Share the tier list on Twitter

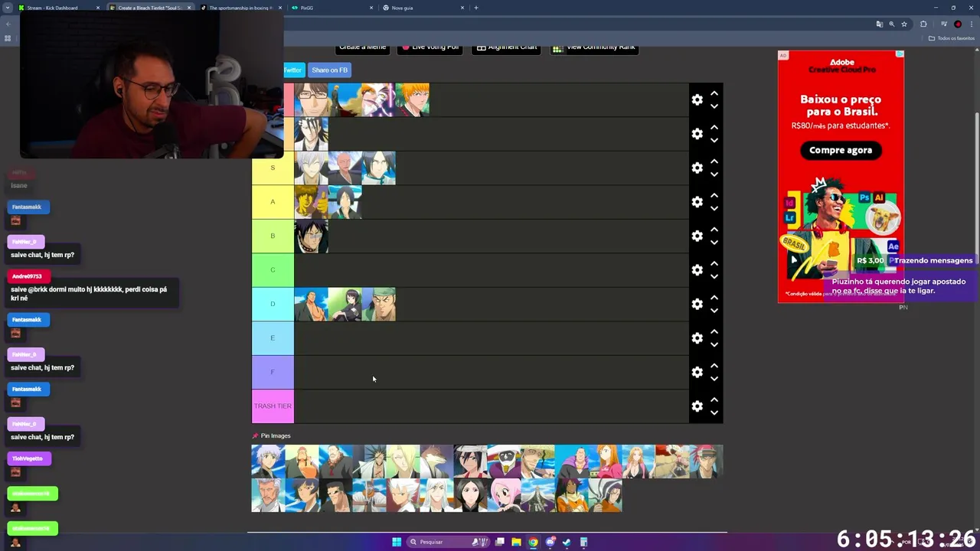pos(293,70)
